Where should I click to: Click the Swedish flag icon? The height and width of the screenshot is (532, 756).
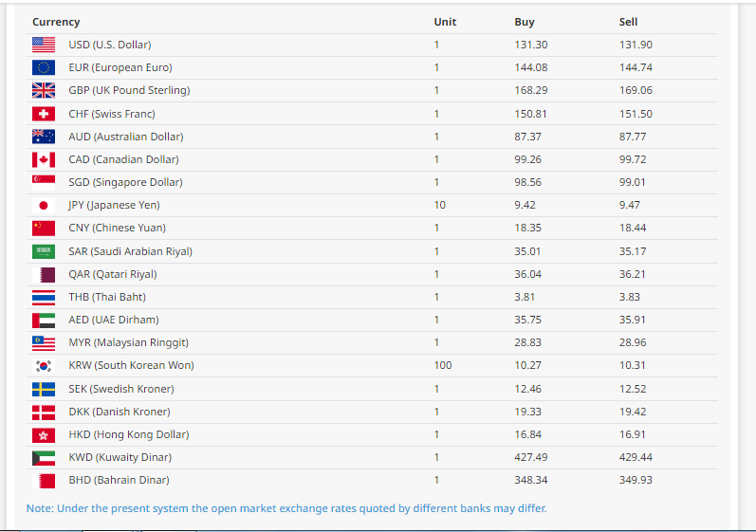(x=44, y=389)
